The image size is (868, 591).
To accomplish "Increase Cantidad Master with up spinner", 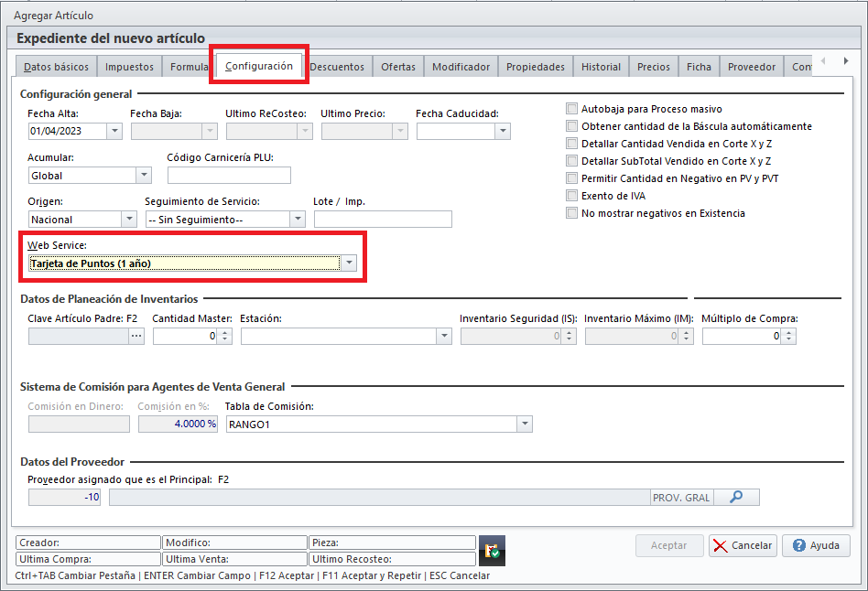I will (x=225, y=333).
